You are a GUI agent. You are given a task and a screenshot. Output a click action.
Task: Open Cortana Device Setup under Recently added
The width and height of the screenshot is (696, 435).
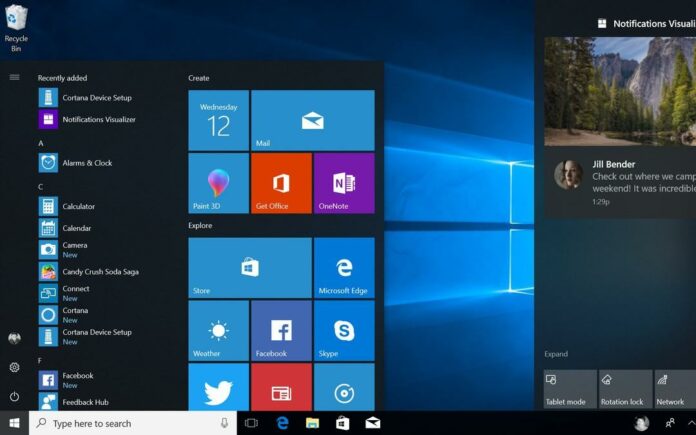coord(85,98)
